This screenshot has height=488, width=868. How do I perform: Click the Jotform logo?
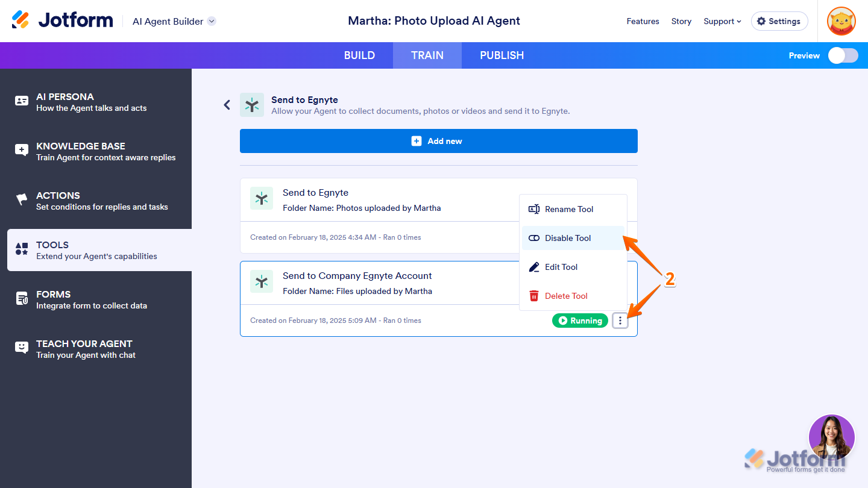pos(63,20)
